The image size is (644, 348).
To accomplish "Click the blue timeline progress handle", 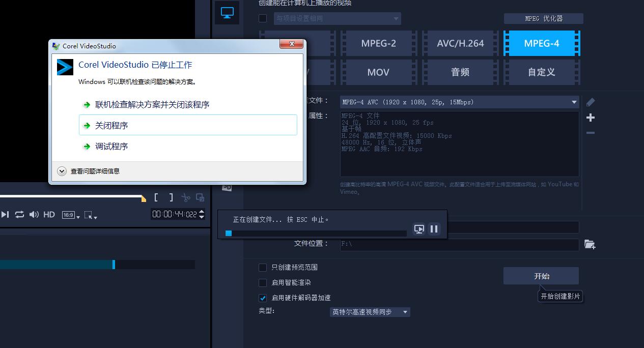I will tap(114, 265).
